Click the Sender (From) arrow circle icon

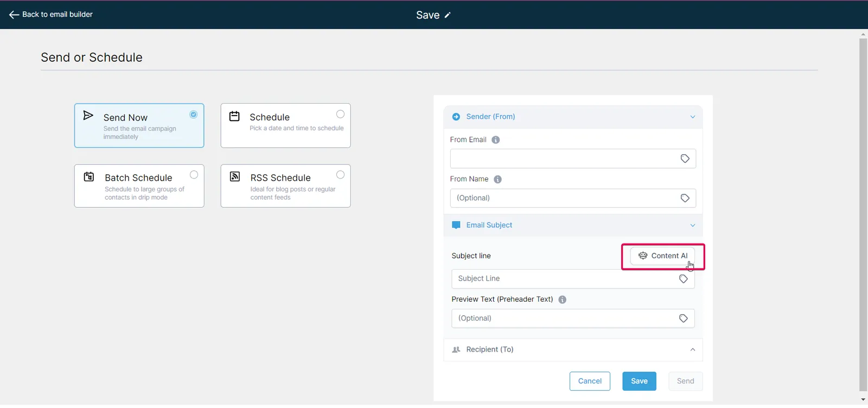(x=456, y=117)
